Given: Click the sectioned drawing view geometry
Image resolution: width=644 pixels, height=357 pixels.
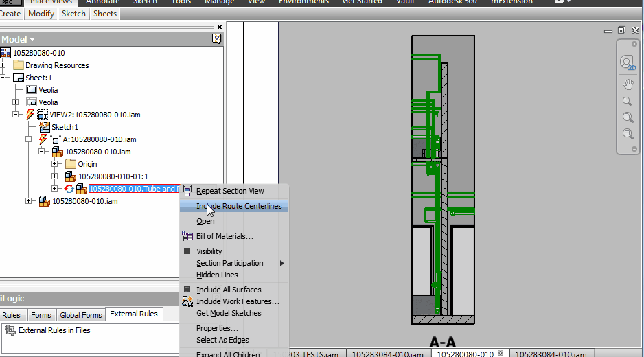Looking at the screenshot, I should [443, 180].
